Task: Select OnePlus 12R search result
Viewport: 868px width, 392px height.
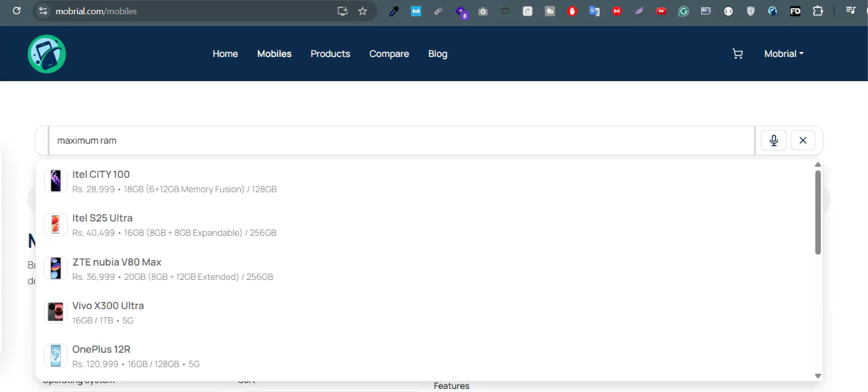Action: 424,356
